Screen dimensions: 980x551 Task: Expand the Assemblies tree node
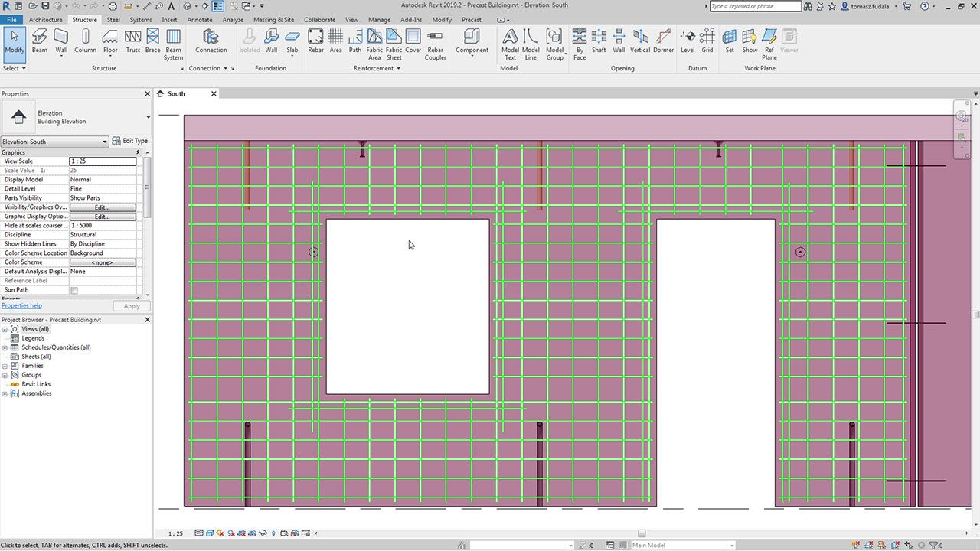5,393
